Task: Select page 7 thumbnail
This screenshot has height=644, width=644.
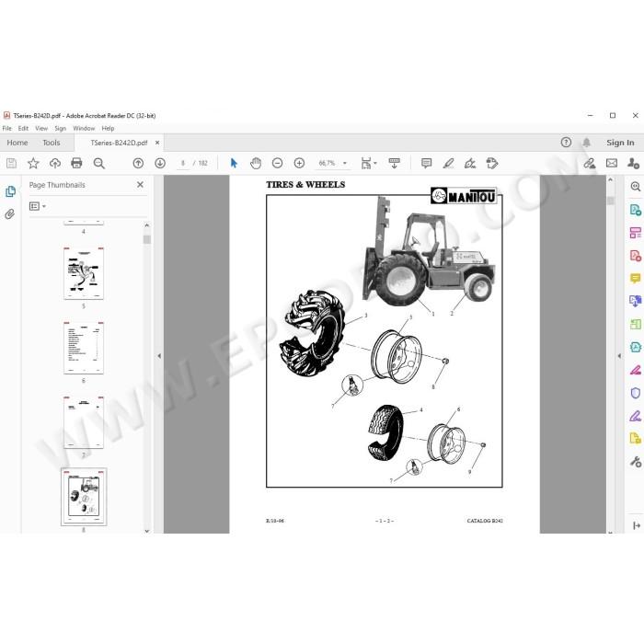Action: pos(84,422)
